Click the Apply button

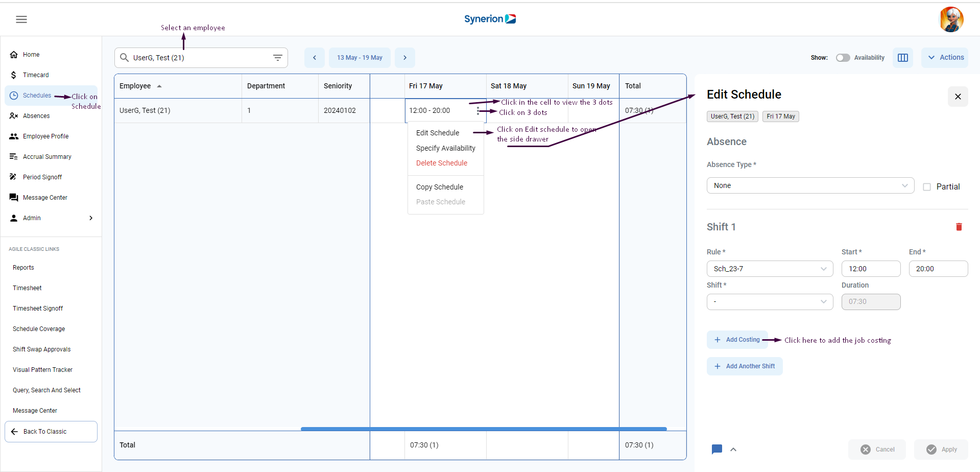pos(941,450)
